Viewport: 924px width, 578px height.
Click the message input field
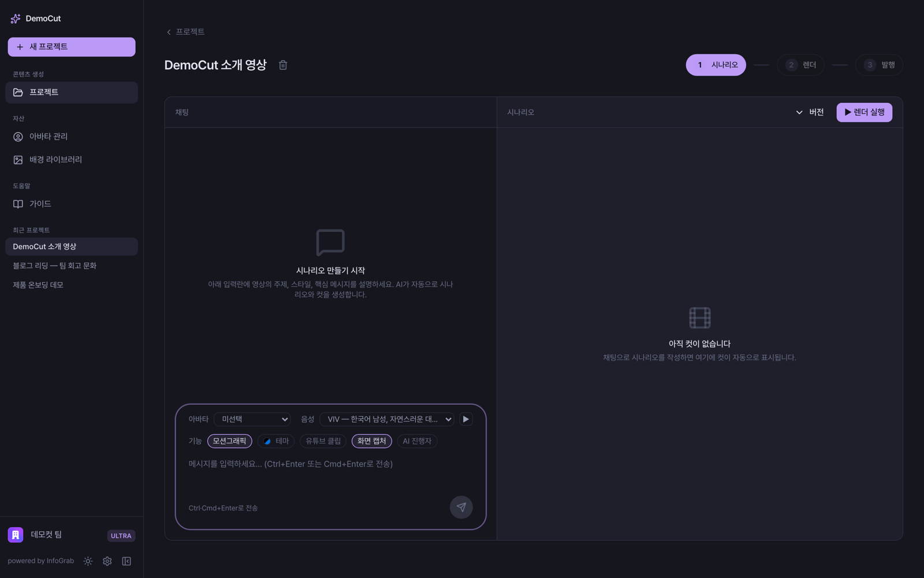coord(330,474)
